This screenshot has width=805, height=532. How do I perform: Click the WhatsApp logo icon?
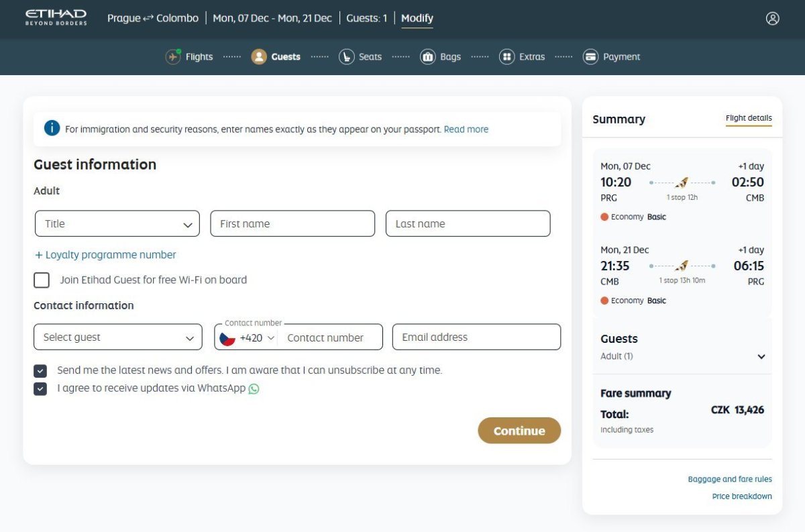pyautogui.click(x=254, y=388)
